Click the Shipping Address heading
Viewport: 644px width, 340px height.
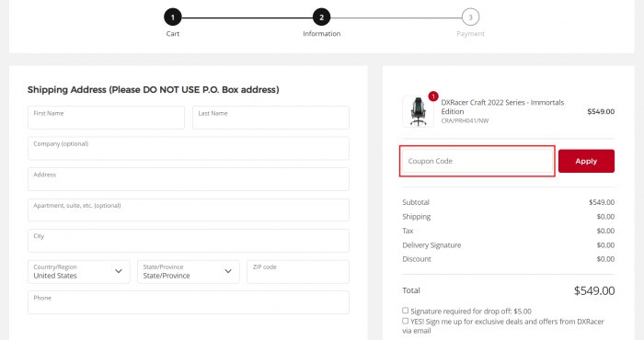[x=154, y=90]
